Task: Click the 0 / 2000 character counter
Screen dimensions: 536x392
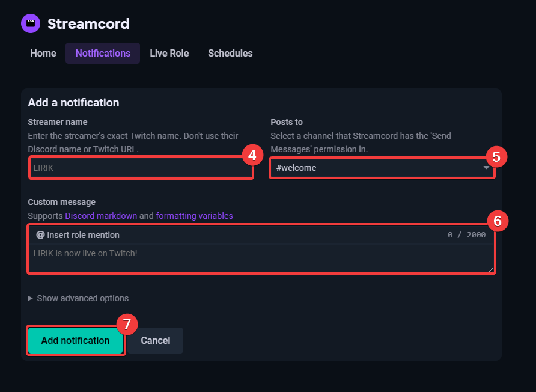Action: click(466, 234)
